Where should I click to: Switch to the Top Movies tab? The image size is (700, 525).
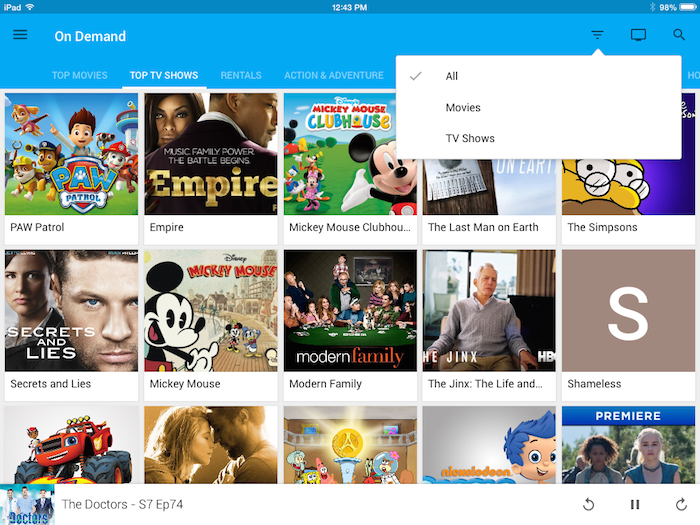pyautogui.click(x=79, y=75)
